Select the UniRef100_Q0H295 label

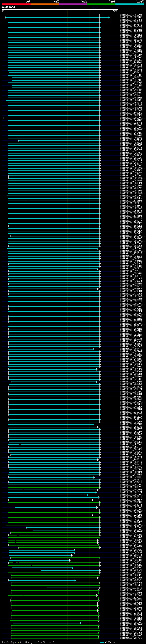pos(131,188)
